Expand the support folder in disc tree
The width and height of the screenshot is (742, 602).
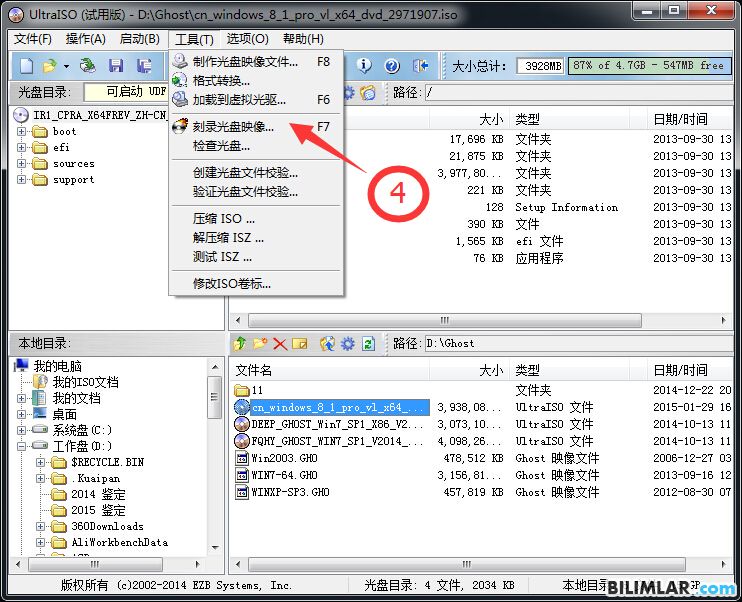(x=21, y=179)
